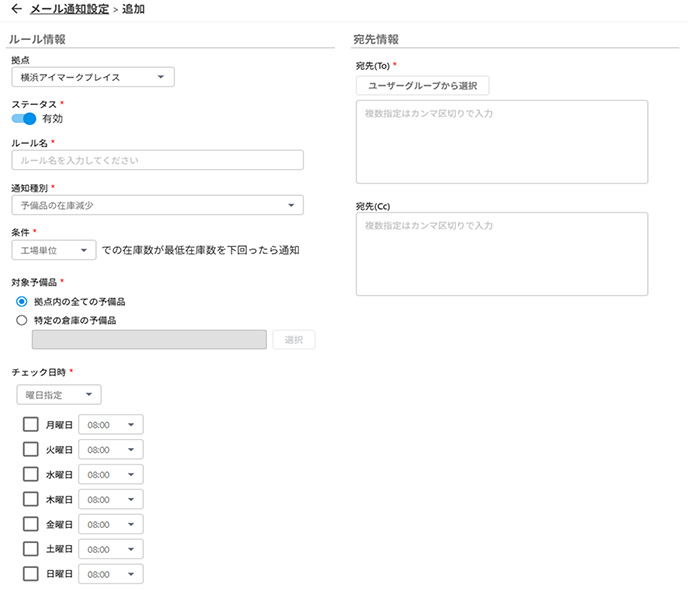Click the 宛先(To) text area
The height and width of the screenshot is (610, 690).
(502, 142)
